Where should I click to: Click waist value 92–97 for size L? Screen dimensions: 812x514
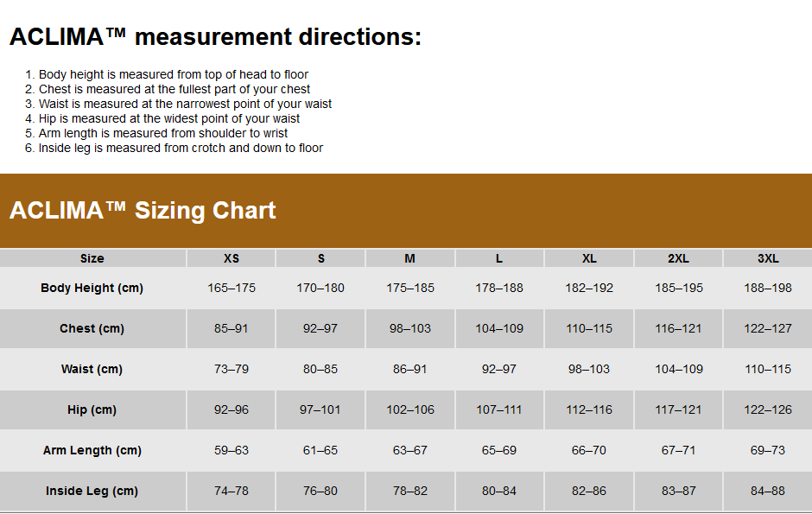[499, 369]
